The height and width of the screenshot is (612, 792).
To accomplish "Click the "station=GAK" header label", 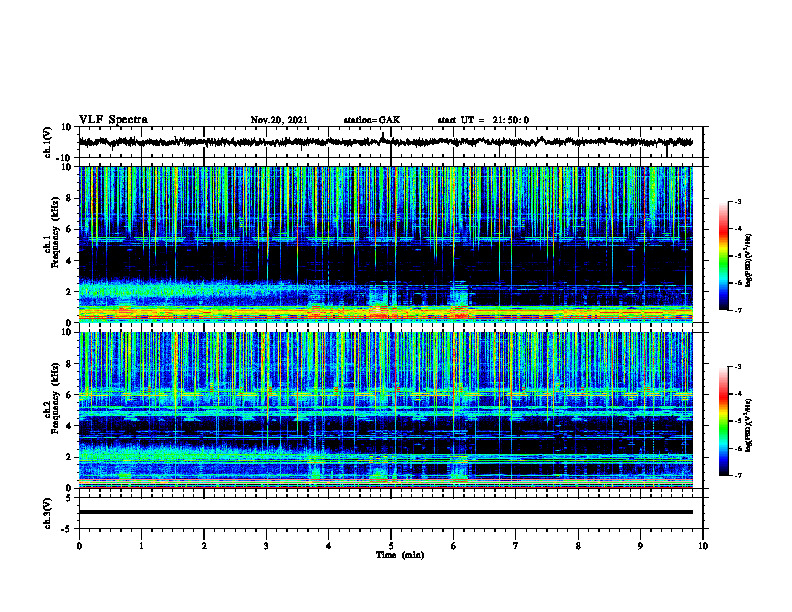I will [x=372, y=120].
